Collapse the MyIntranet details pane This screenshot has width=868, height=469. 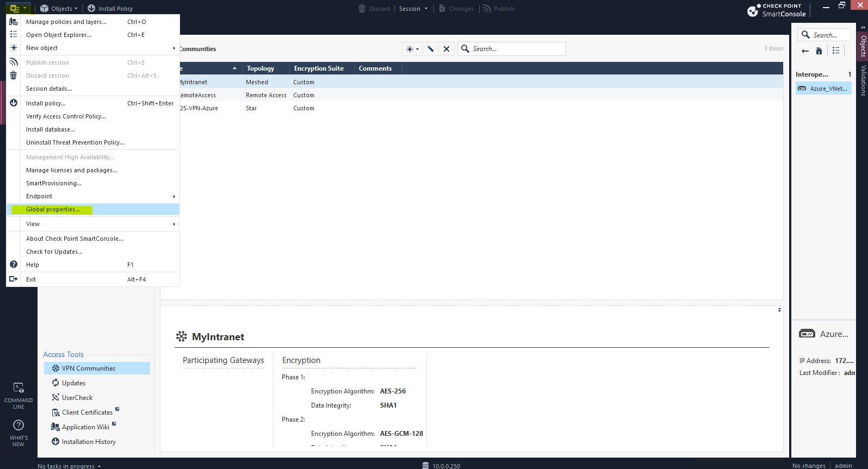[779, 310]
